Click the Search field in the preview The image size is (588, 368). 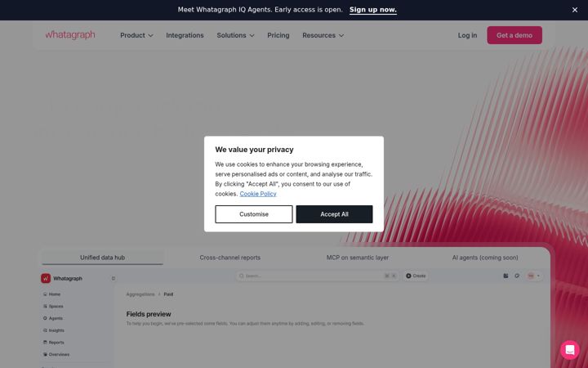click(x=317, y=276)
